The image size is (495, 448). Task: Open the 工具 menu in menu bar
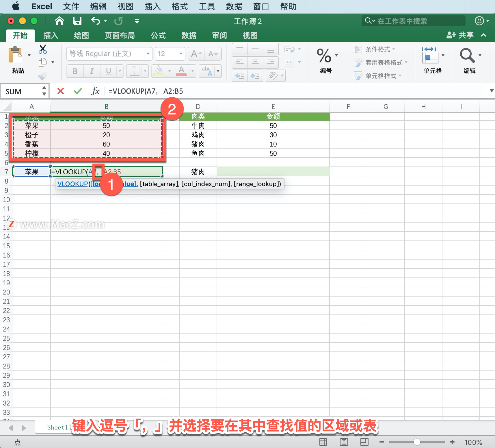coord(207,6)
